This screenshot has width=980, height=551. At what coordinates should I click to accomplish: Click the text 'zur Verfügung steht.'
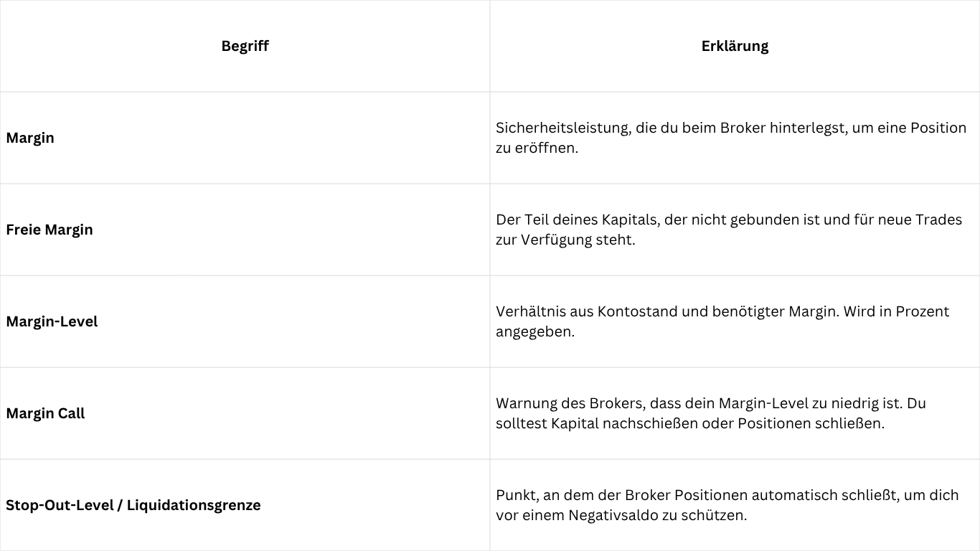pyautogui.click(x=565, y=240)
